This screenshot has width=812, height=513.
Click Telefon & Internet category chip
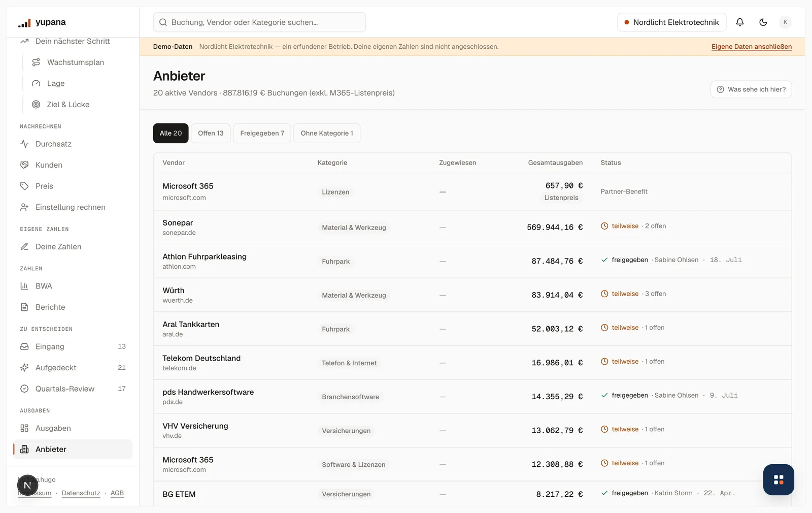tap(349, 363)
